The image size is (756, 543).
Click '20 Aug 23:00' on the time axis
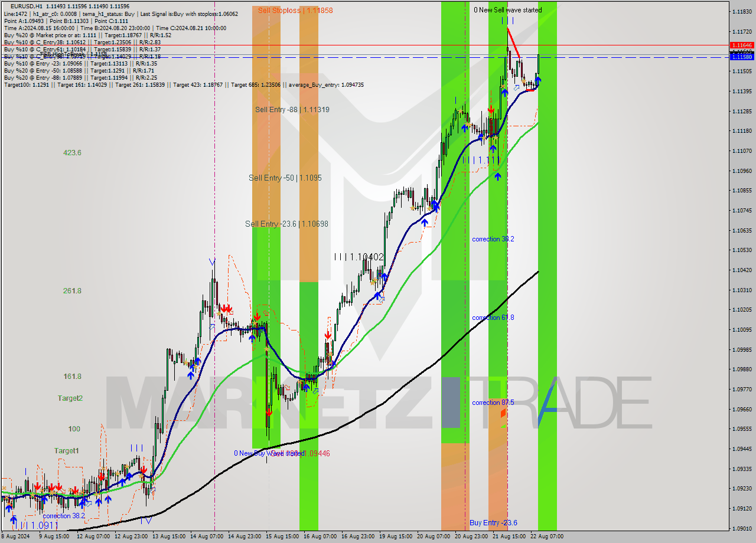point(471,537)
